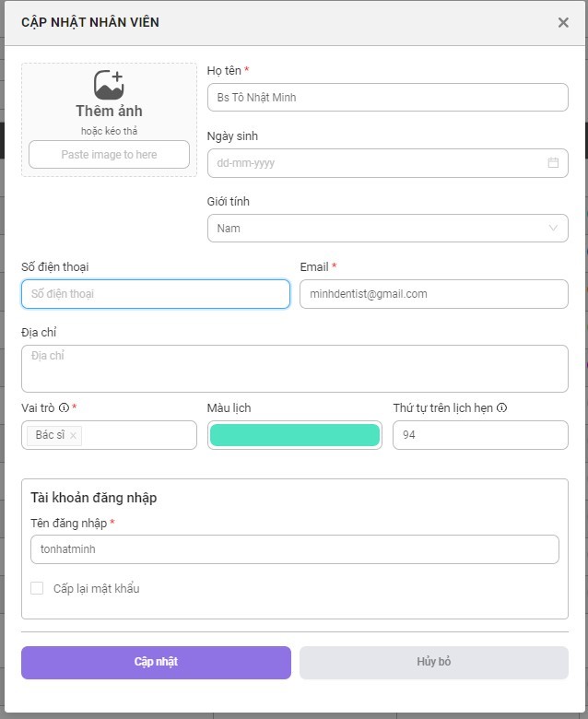Select the Email input field
The height and width of the screenshot is (719, 588).
click(x=434, y=294)
